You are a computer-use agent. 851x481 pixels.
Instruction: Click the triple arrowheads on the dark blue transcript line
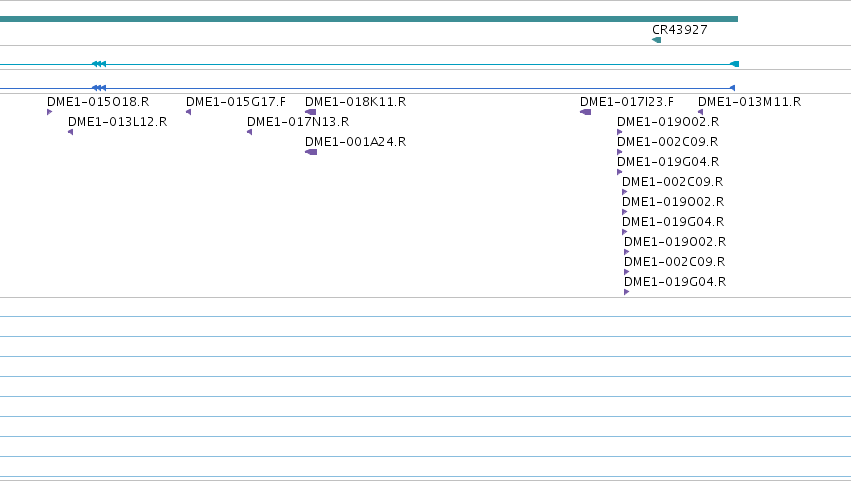pyautogui.click(x=99, y=88)
